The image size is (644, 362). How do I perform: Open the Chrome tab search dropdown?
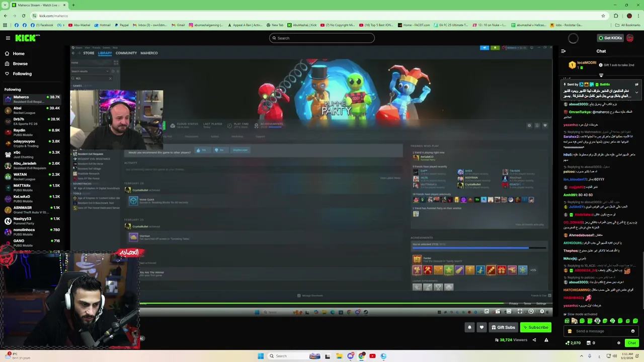click(x=5, y=5)
